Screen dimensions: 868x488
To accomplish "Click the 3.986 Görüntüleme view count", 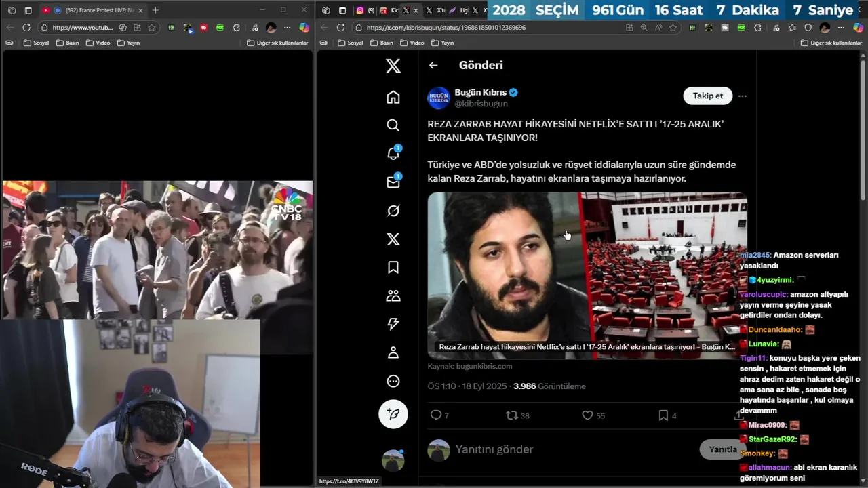I will point(549,386).
